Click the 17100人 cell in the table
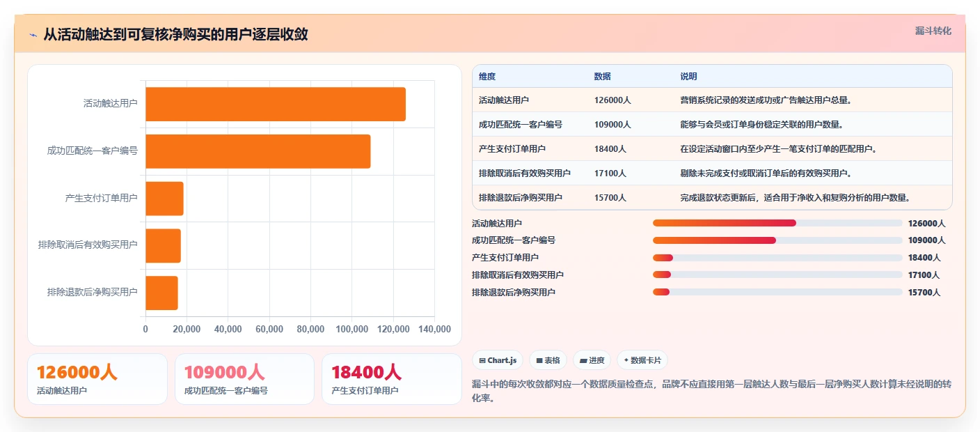Viewport: 980px width, 432px height. 610,173
